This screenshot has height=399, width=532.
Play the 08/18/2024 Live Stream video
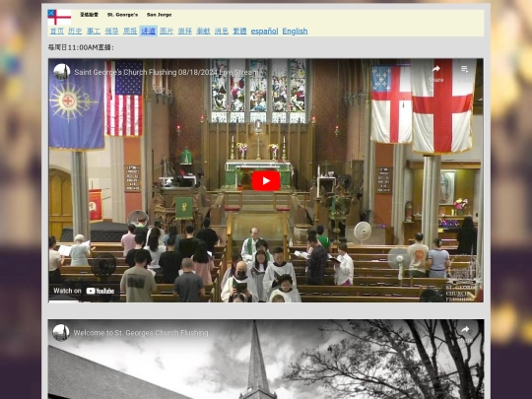click(x=266, y=181)
